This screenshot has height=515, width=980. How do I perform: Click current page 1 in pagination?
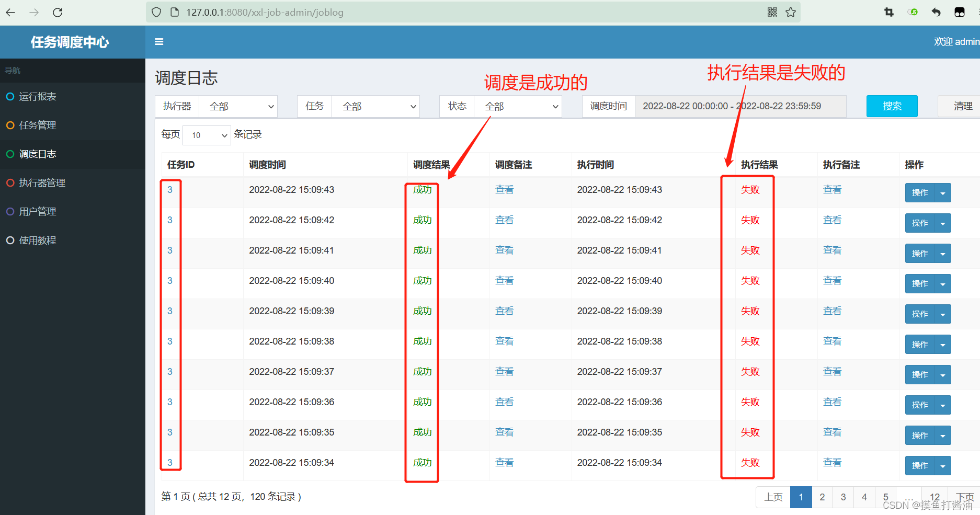tap(801, 497)
